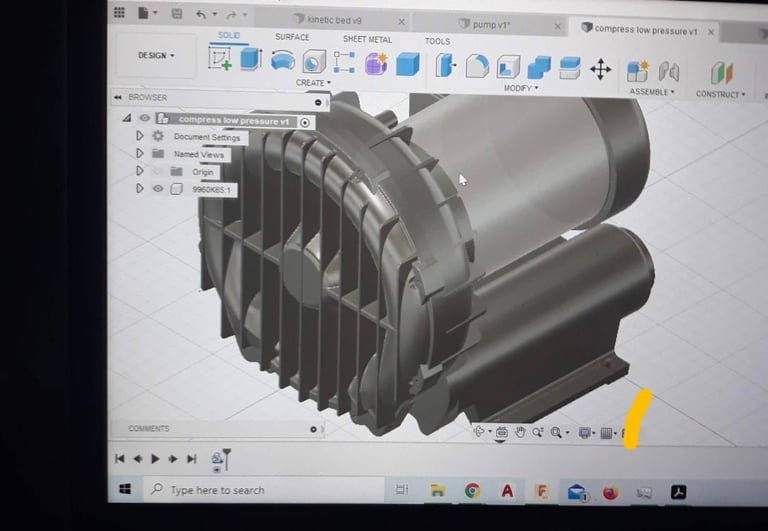This screenshot has height=531, width=768.
Task: Expand the COMMENTS panel options dot
Action: (x=313, y=430)
